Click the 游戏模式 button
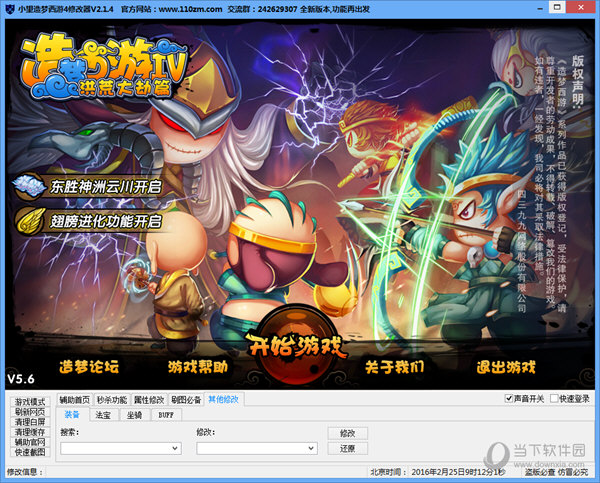The height and width of the screenshot is (483, 600). point(30,401)
